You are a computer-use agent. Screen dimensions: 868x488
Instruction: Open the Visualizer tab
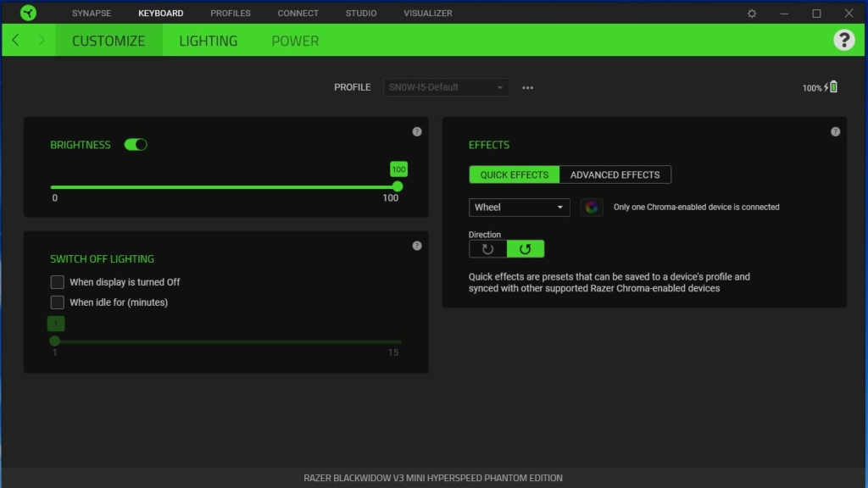428,14
